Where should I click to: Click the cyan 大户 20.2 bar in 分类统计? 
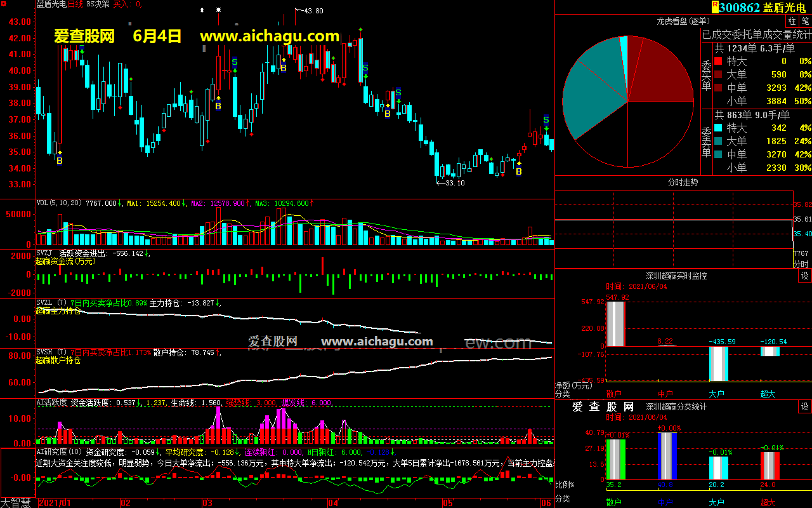(x=718, y=468)
